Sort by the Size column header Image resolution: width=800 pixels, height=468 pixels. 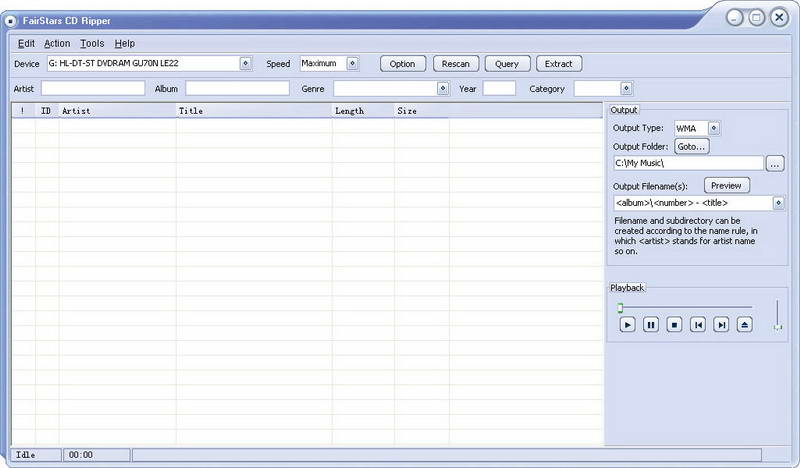coord(422,111)
